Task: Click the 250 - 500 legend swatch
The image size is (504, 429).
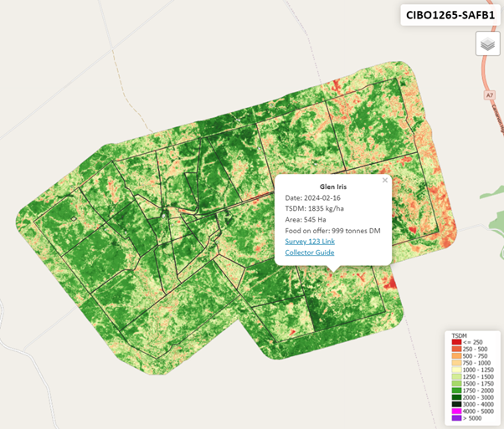Action: (x=456, y=350)
